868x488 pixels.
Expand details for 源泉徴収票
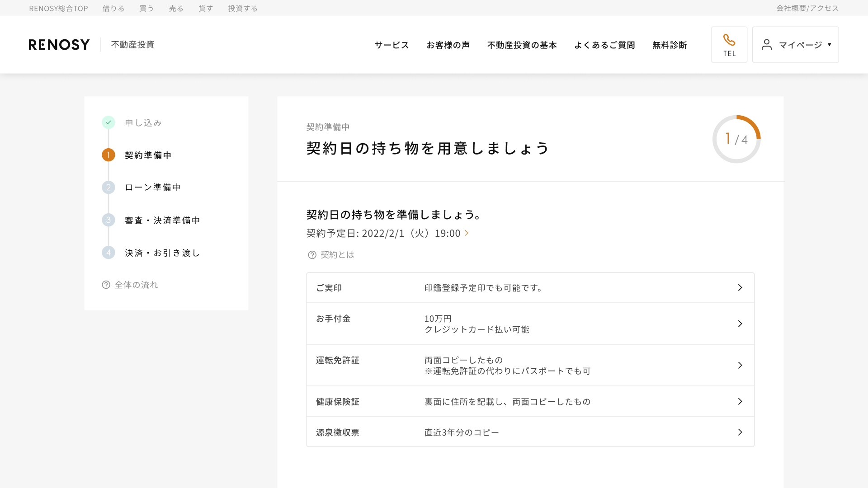pyautogui.click(x=740, y=432)
